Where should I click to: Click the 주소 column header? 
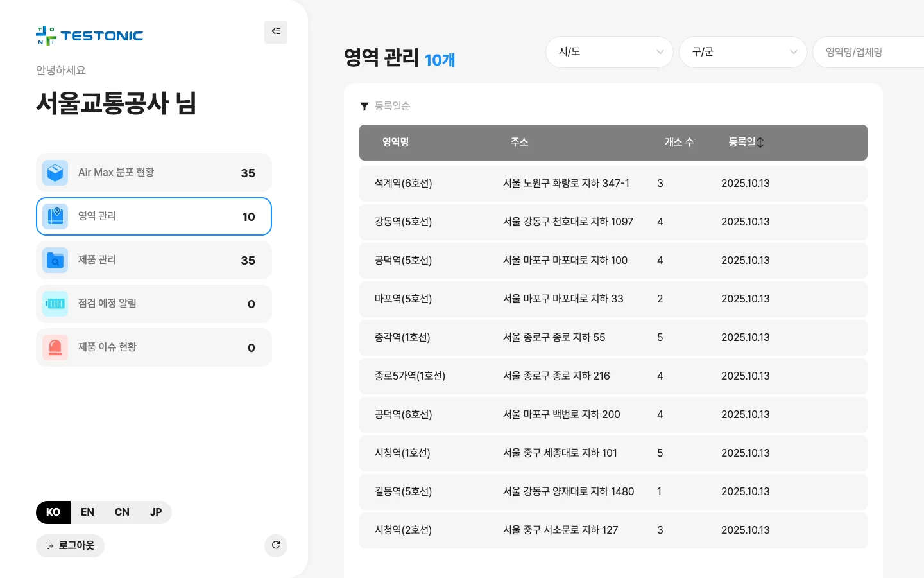pos(519,143)
